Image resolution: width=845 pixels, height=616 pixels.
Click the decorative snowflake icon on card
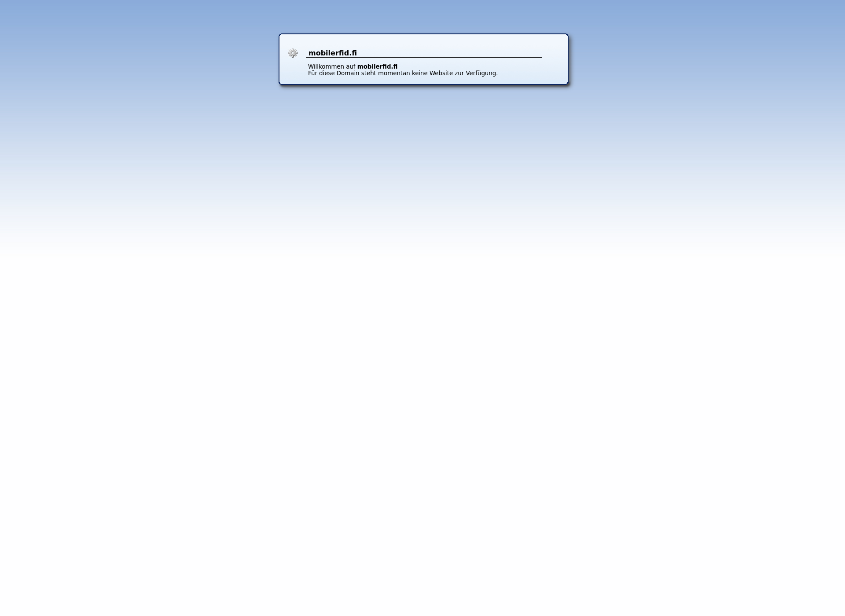[x=293, y=52]
